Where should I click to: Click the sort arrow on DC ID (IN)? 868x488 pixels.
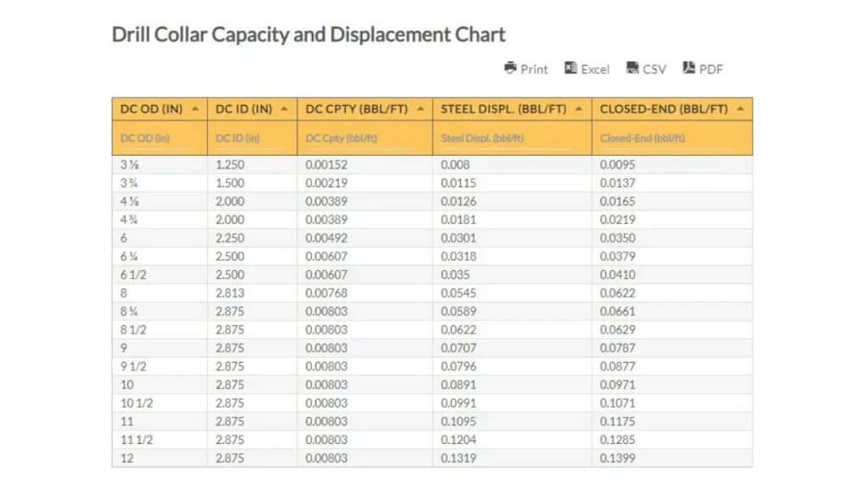coord(283,108)
